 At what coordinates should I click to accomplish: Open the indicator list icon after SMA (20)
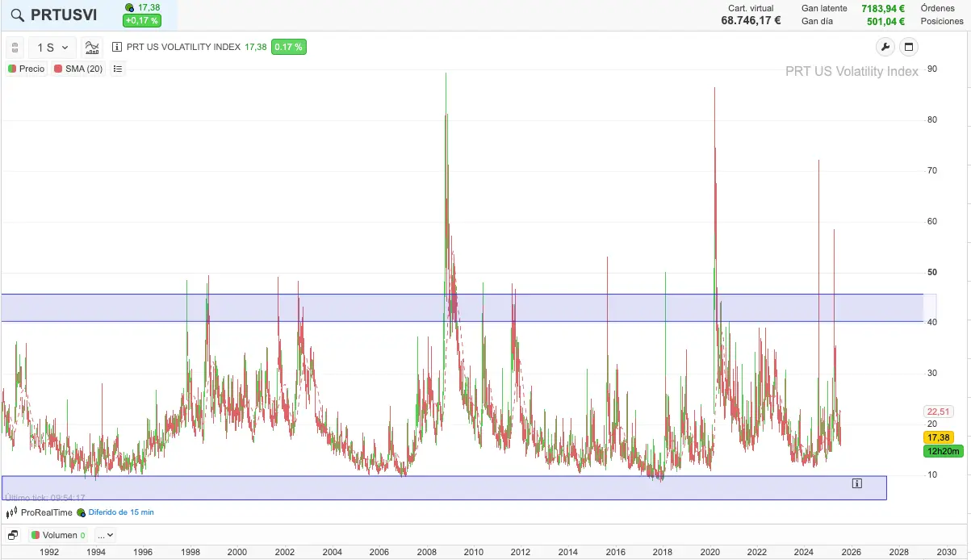tap(118, 69)
